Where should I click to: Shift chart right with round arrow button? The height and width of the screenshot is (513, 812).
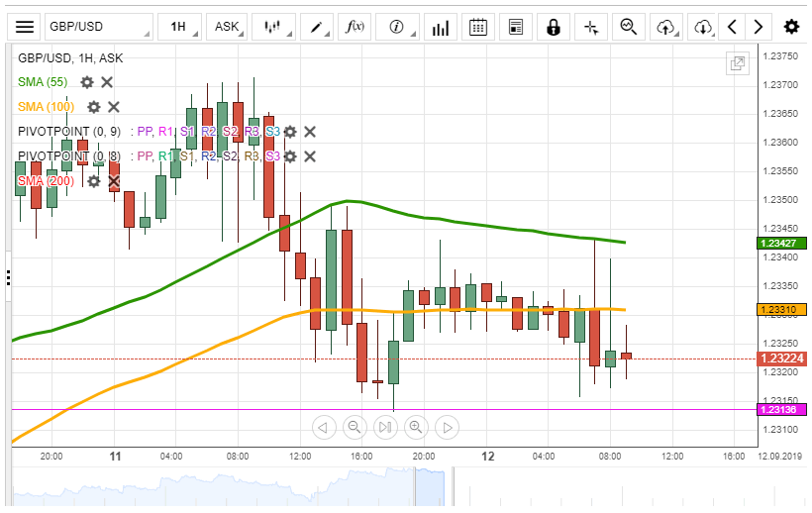pos(447,428)
